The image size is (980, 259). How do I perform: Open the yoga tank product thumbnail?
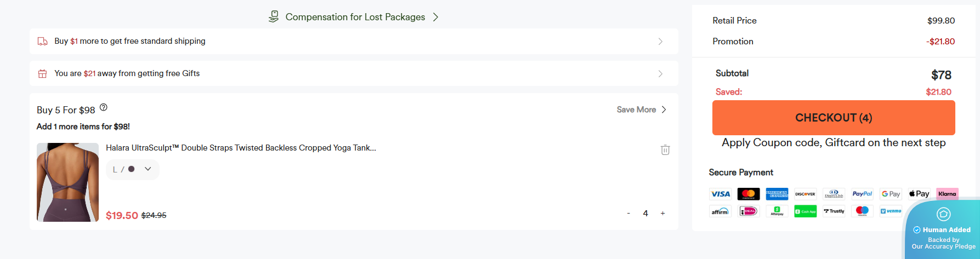[67, 182]
